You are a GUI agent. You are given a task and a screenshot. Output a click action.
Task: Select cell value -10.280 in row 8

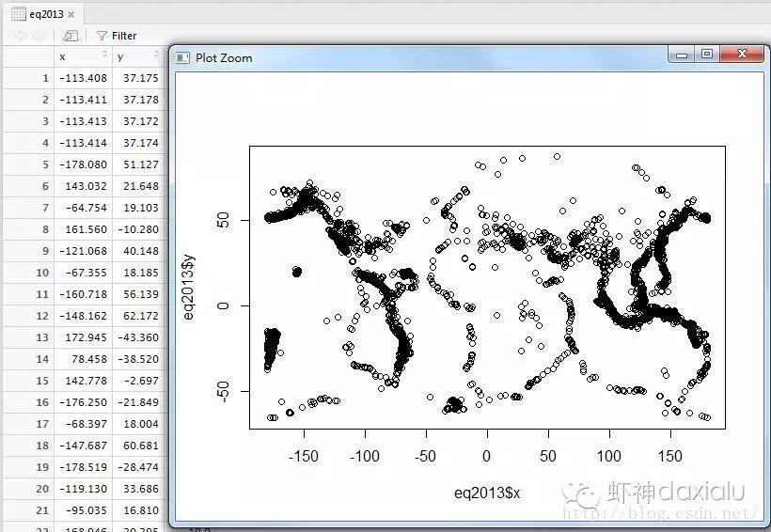coord(138,229)
